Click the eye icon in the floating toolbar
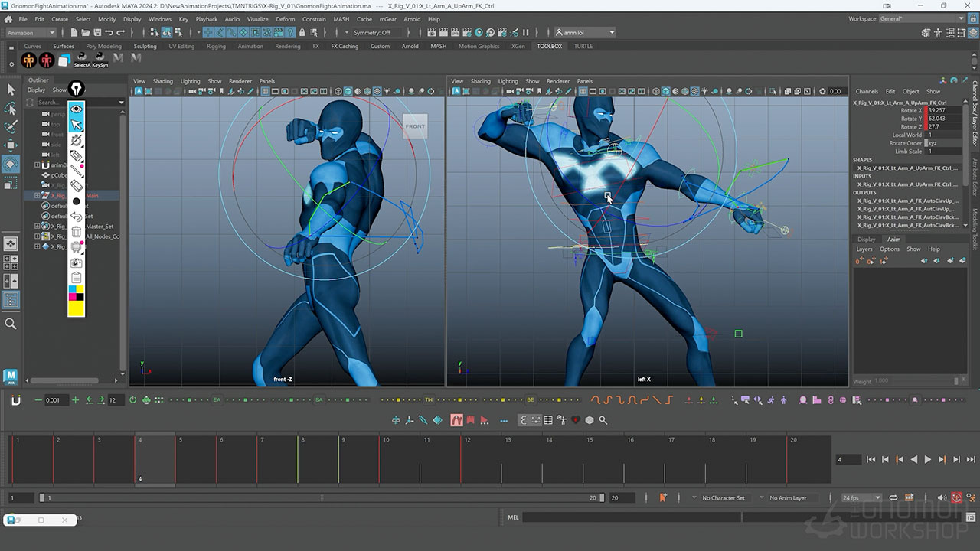The image size is (980, 551). pyautogui.click(x=77, y=109)
